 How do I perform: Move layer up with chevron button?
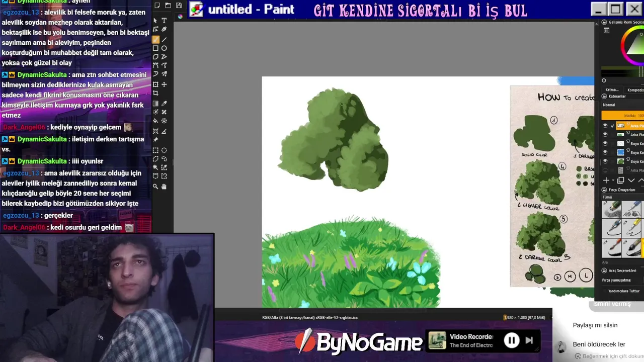tap(641, 180)
